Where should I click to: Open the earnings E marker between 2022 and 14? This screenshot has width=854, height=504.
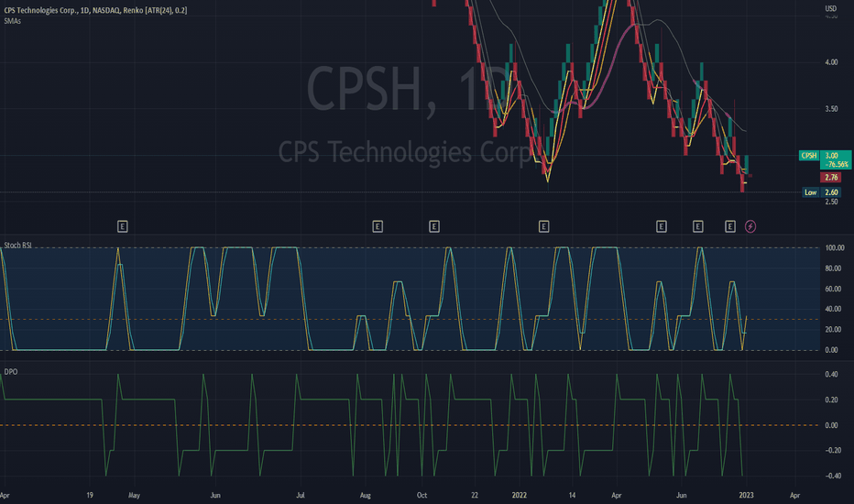tap(543, 226)
